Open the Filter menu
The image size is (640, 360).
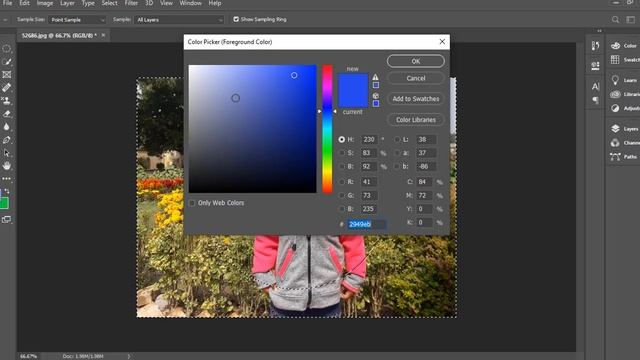(131, 3)
